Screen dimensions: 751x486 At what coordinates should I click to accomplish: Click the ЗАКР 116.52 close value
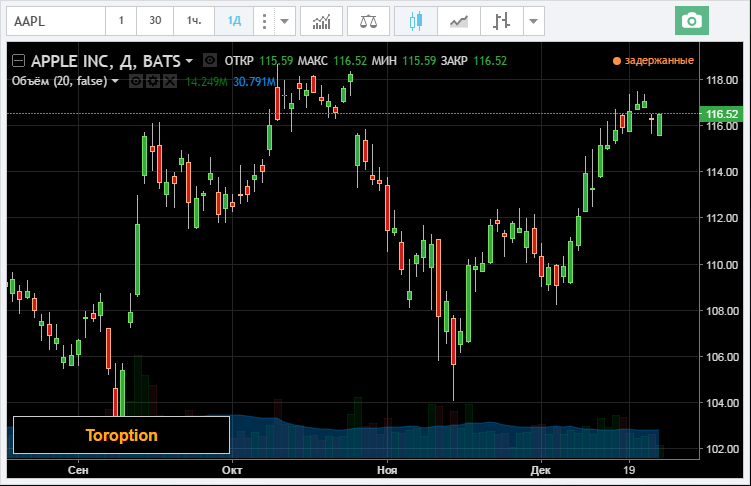pyautogui.click(x=474, y=61)
